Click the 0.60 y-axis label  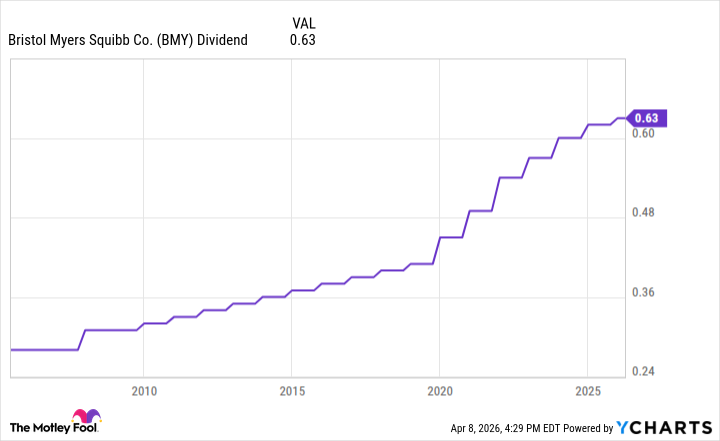[x=644, y=133]
